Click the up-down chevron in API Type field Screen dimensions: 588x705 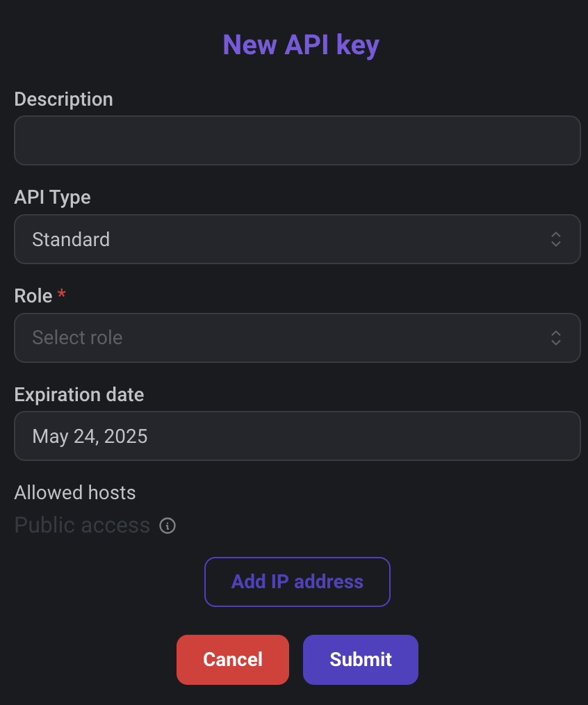tap(555, 239)
